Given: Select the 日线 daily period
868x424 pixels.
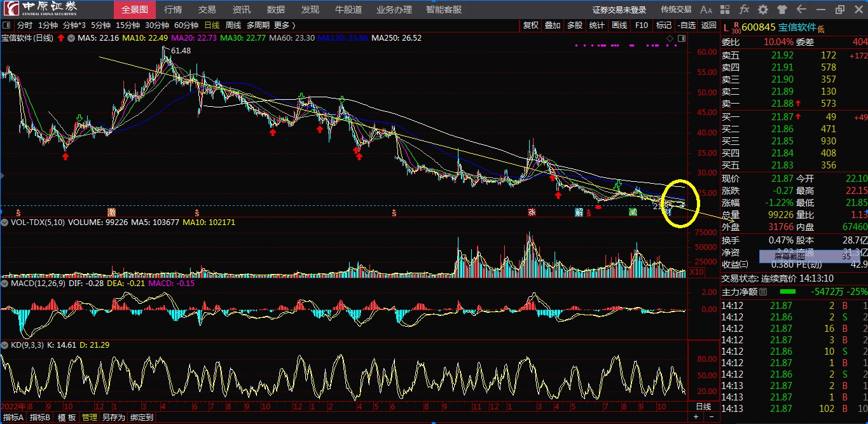Looking at the screenshot, I should pyautogui.click(x=212, y=25).
